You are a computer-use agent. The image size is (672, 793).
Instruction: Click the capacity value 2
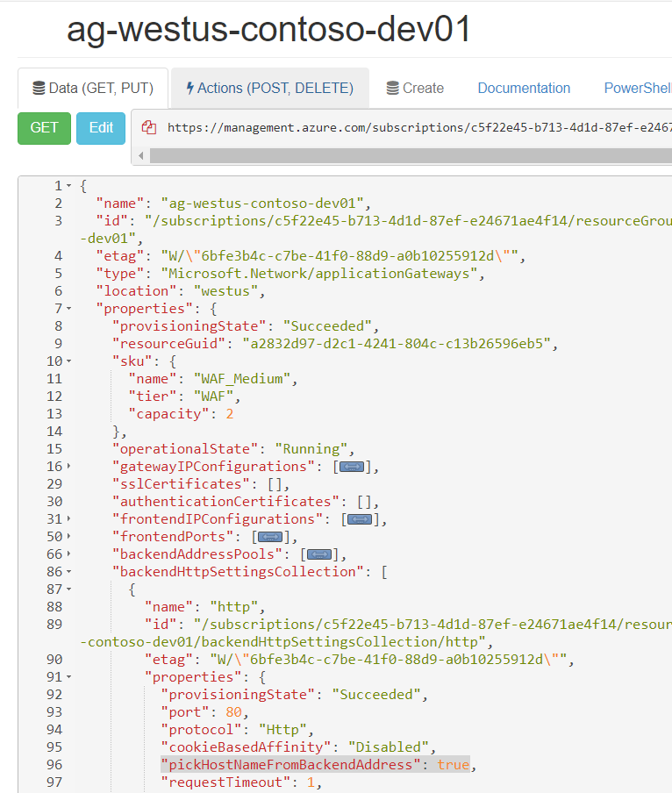coord(230,414)
